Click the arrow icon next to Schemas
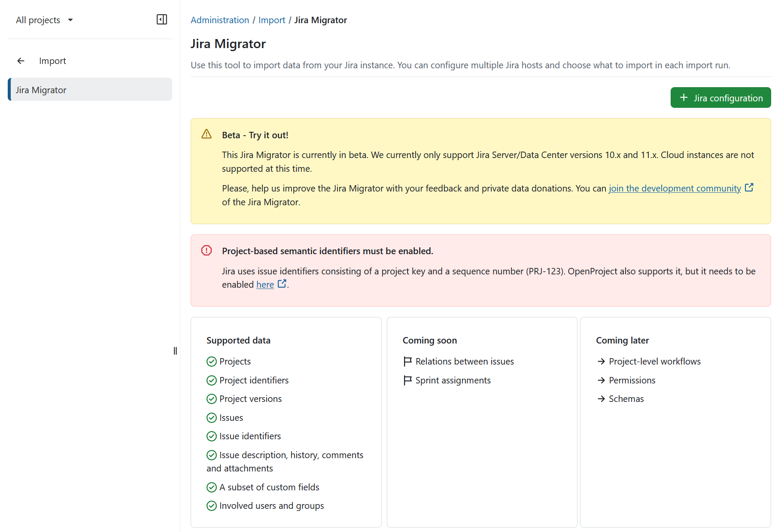The width and height of the screenshot is (781, 532). coord(601,399)
